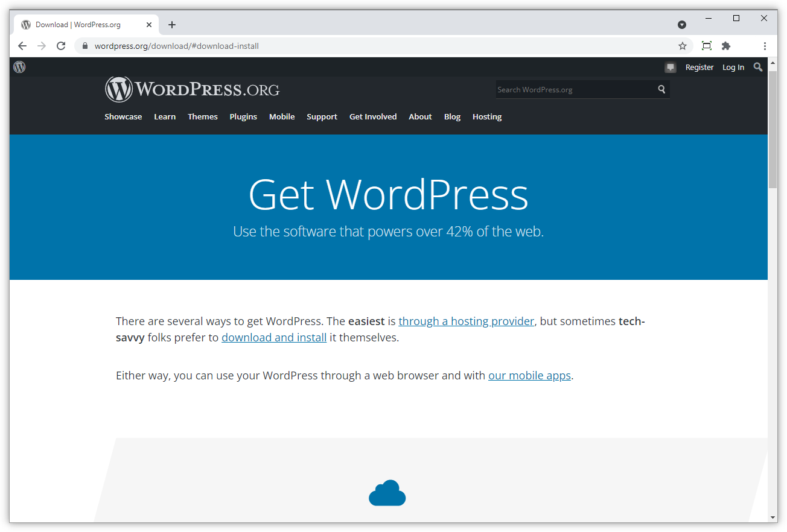Click the scrollbar down arrow
Screen dimensions: 787x532
pos(773,518)
